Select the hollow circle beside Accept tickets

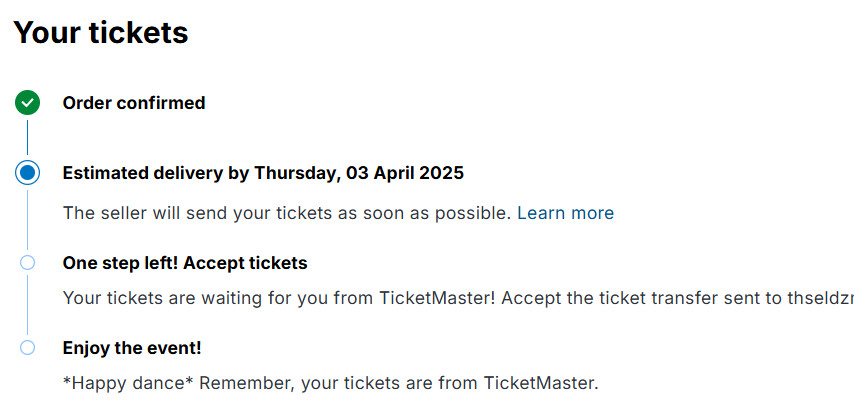[x=28, y=263]
